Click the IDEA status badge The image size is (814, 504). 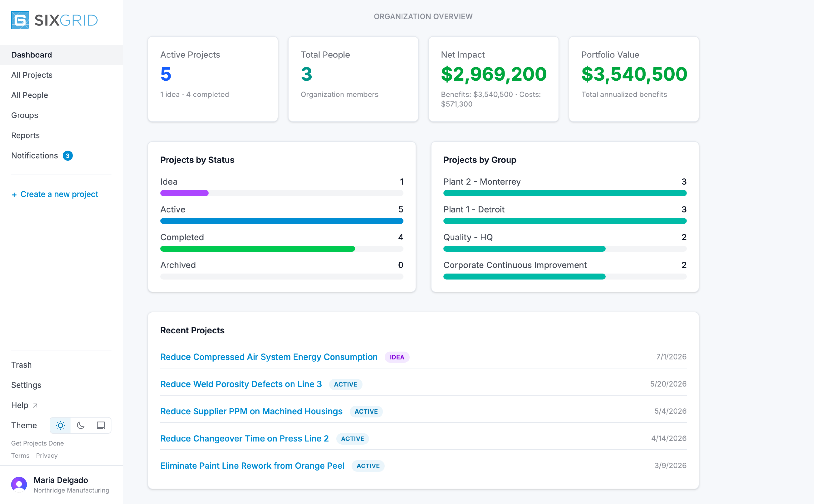pos(397,357)
